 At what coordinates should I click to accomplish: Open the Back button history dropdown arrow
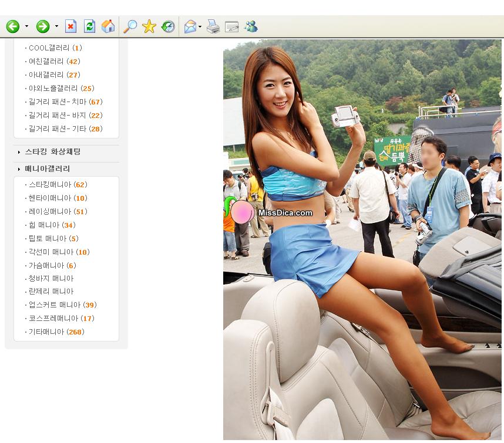click(26, 26)
